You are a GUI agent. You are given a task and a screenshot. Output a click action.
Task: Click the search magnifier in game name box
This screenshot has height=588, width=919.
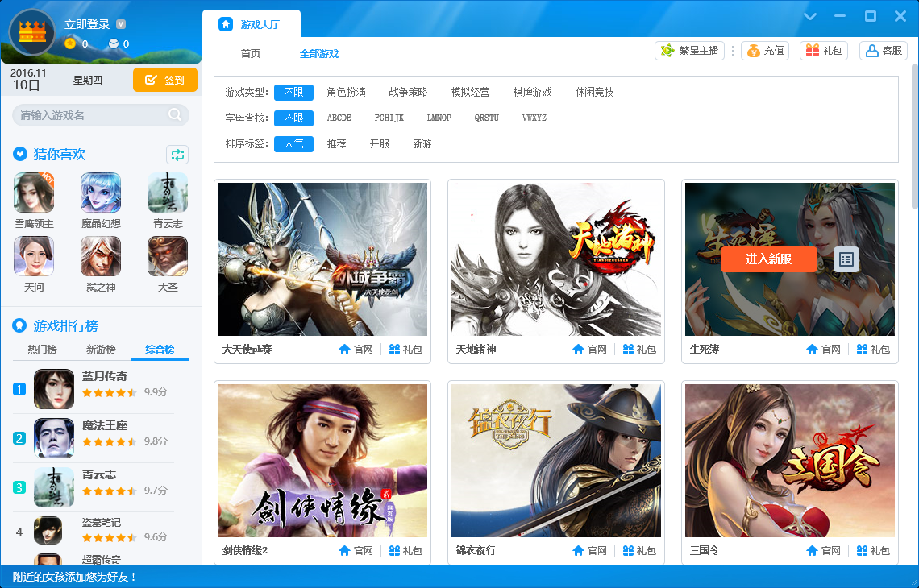click(x=175, y=116)
